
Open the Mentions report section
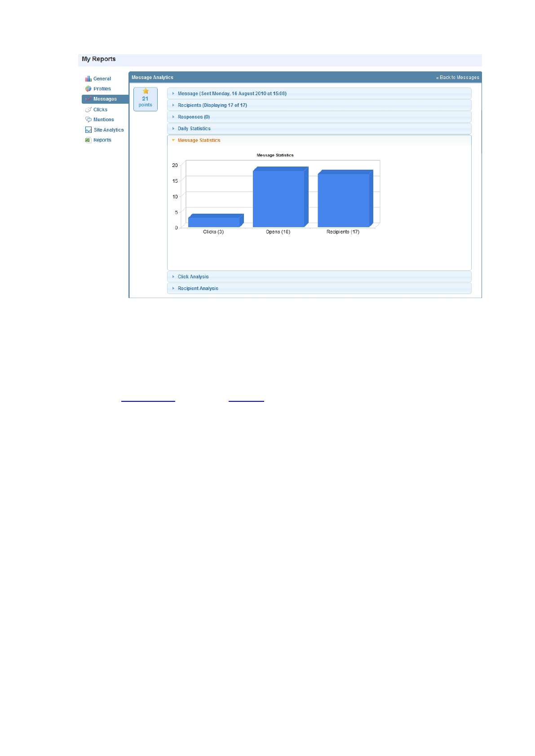(104, 120)
